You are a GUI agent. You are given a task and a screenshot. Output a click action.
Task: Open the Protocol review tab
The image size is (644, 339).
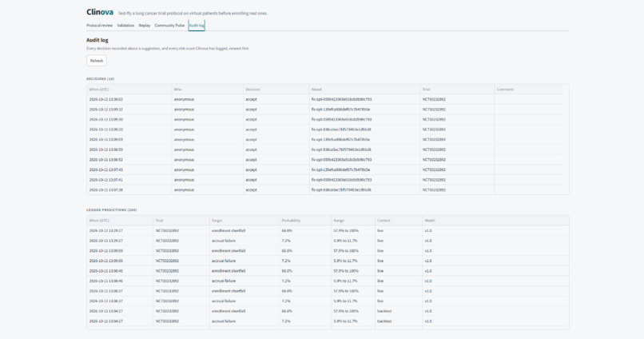(x=99, y=26)
